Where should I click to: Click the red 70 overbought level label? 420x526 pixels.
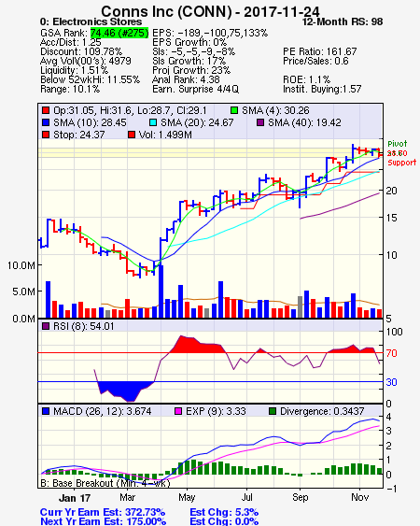tap(392, 353)
